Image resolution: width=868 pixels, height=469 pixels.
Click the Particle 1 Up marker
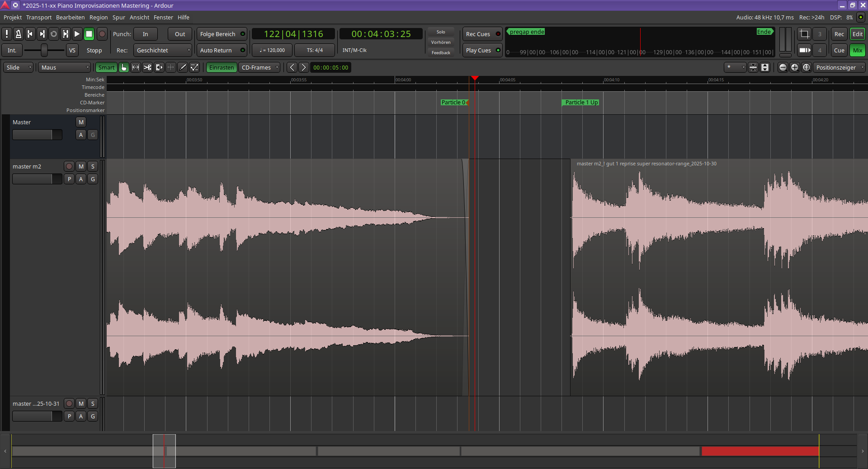pyautogui.click(x=581, y=103)
